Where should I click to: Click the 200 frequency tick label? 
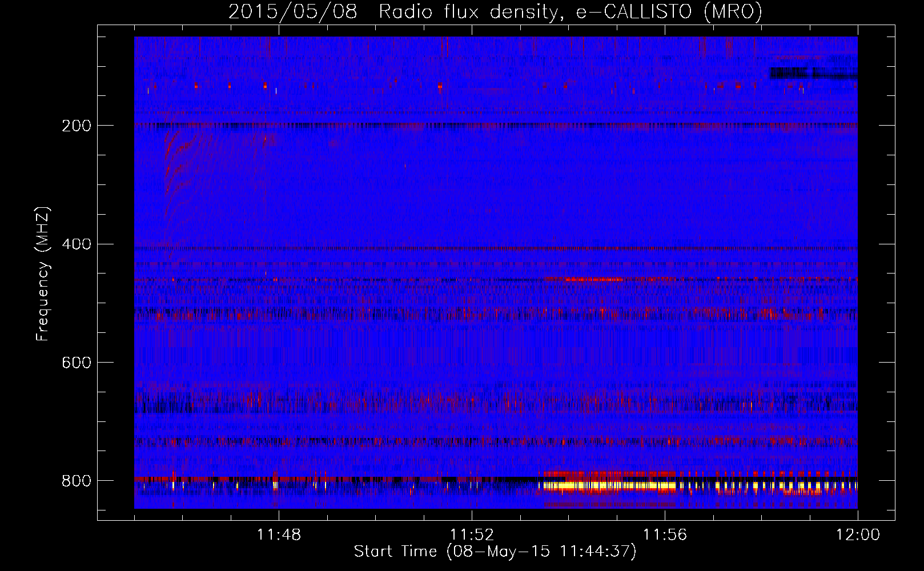point(76,126)
